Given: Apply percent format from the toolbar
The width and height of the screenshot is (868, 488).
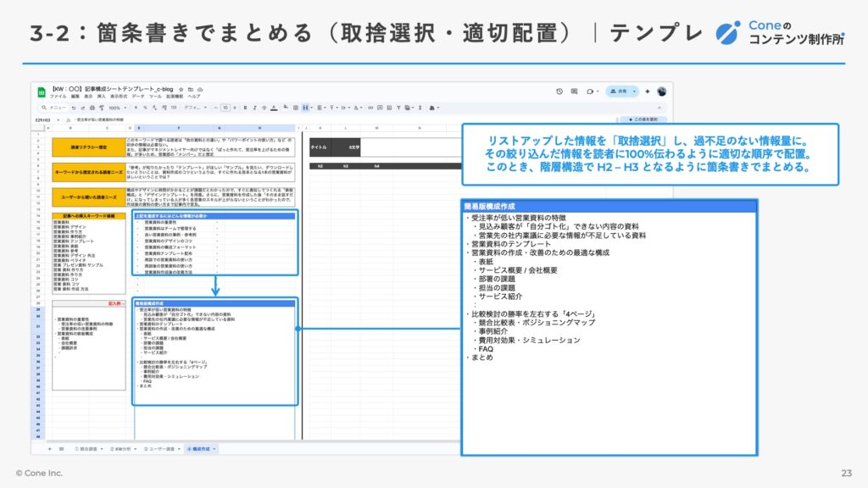Looking at the screenshot, I should point(145,108).
